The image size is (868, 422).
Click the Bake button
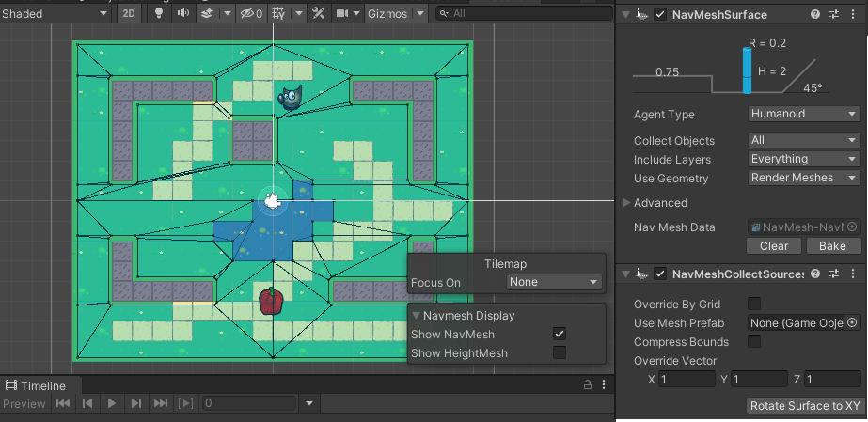click(x=832, y=246)
